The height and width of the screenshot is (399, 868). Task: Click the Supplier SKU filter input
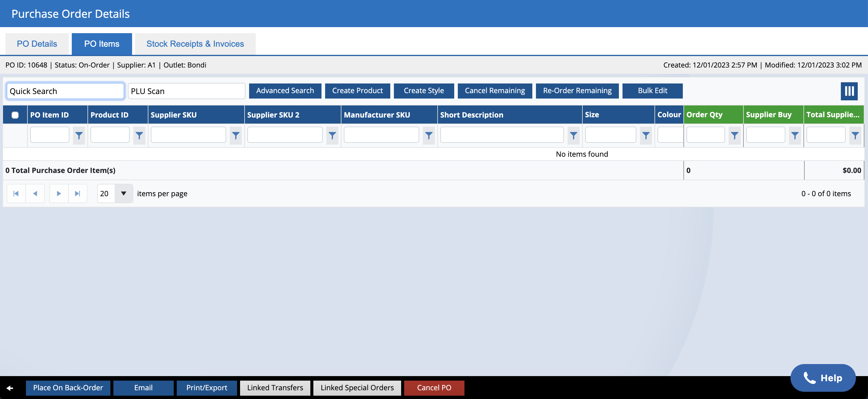tap(188, 135)
